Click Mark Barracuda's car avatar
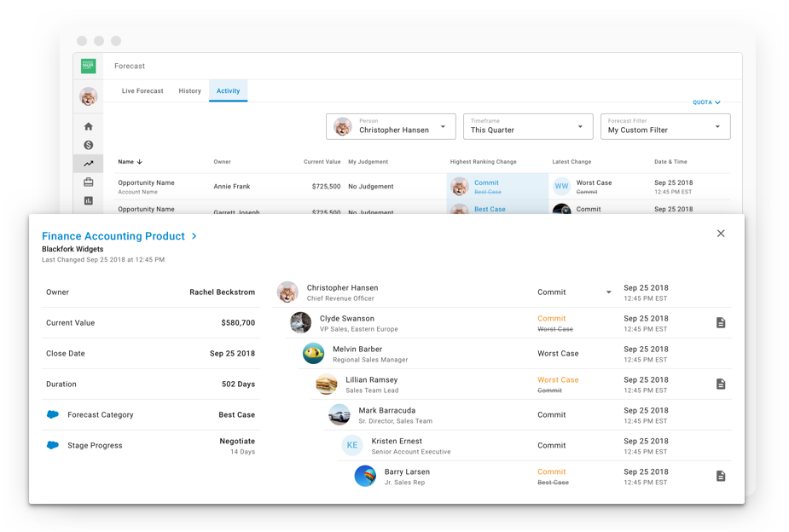 click(x=339, y=415)
